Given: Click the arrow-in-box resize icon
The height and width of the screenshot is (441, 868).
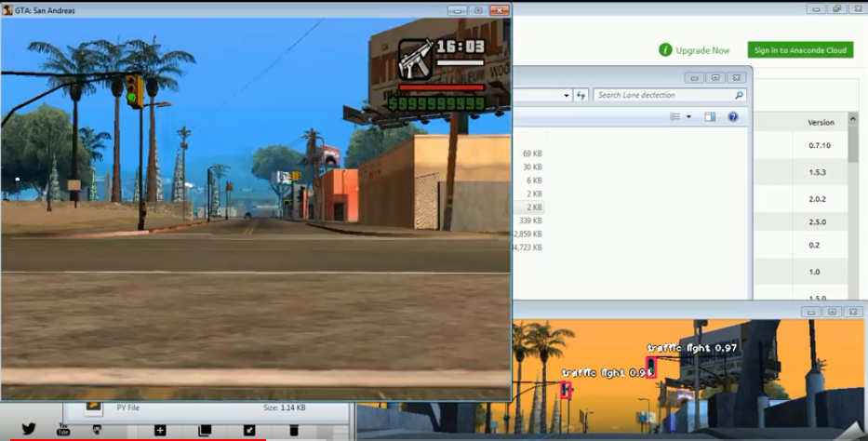Looking at the screenshot, I should click(x=249, y=430).
